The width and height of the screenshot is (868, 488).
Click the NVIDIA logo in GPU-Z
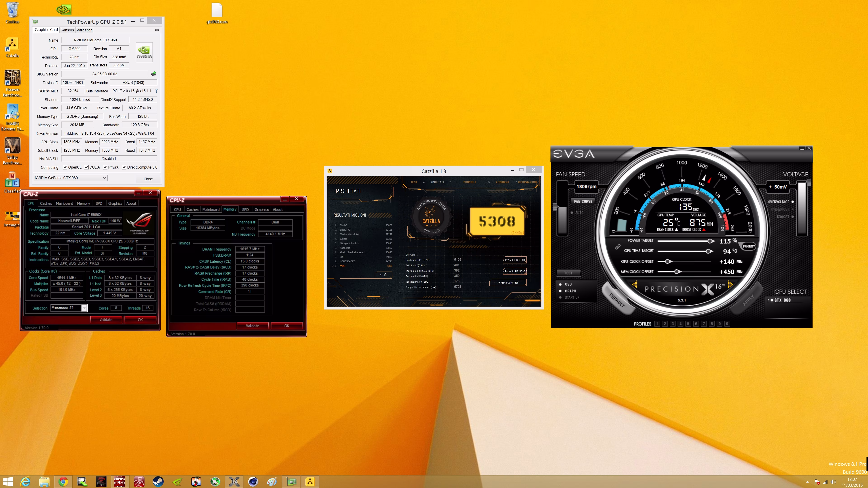pos(144,52)
